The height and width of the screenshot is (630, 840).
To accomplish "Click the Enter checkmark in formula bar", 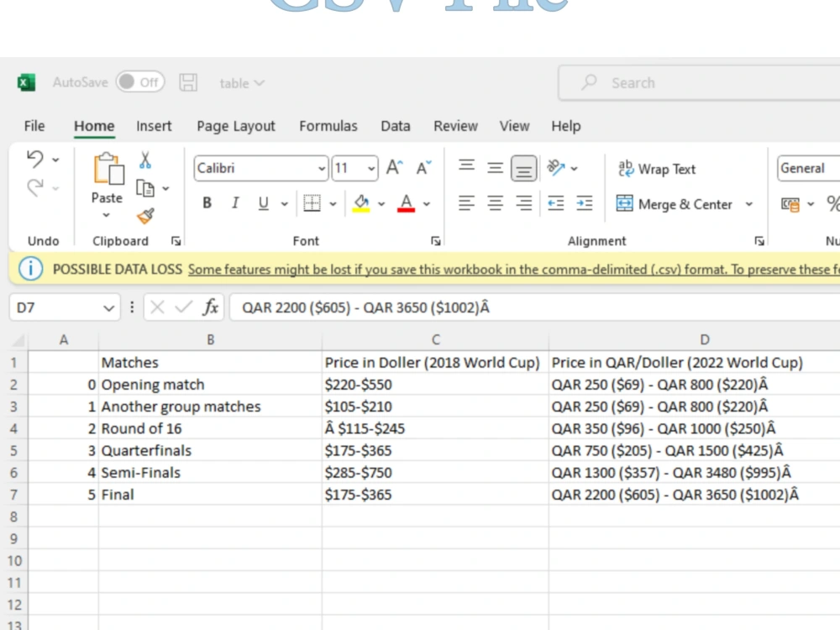I will [183, 307].
